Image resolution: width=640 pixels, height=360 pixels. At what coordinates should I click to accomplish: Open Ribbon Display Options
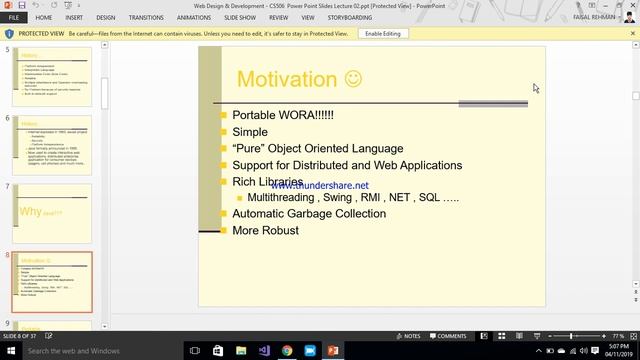point(592,5)
